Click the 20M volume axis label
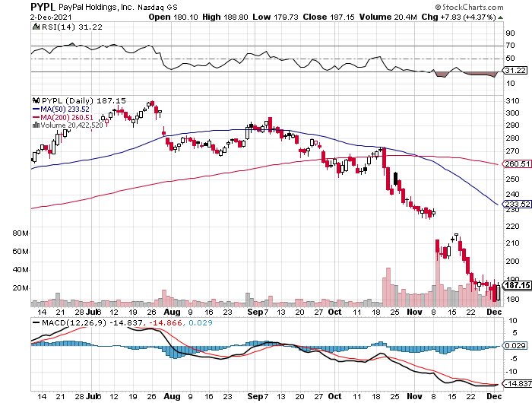This screenshot has width=532, height=403. [x=21, y=288]
